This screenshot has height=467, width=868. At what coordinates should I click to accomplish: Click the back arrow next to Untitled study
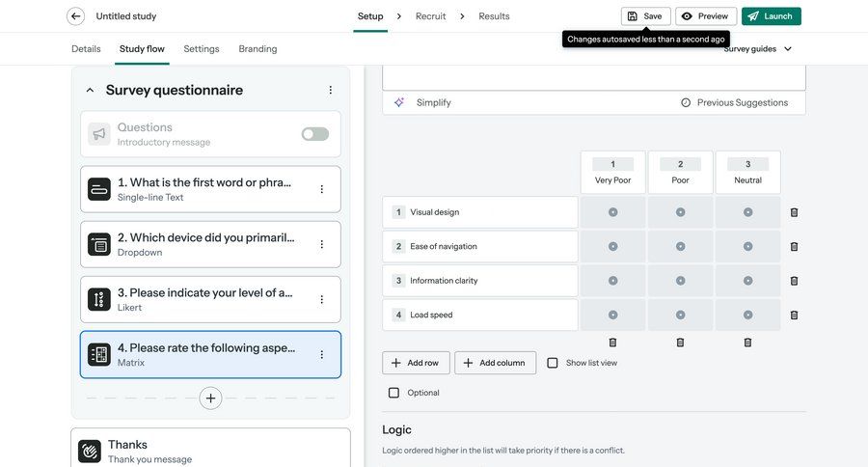pos(75,16)
